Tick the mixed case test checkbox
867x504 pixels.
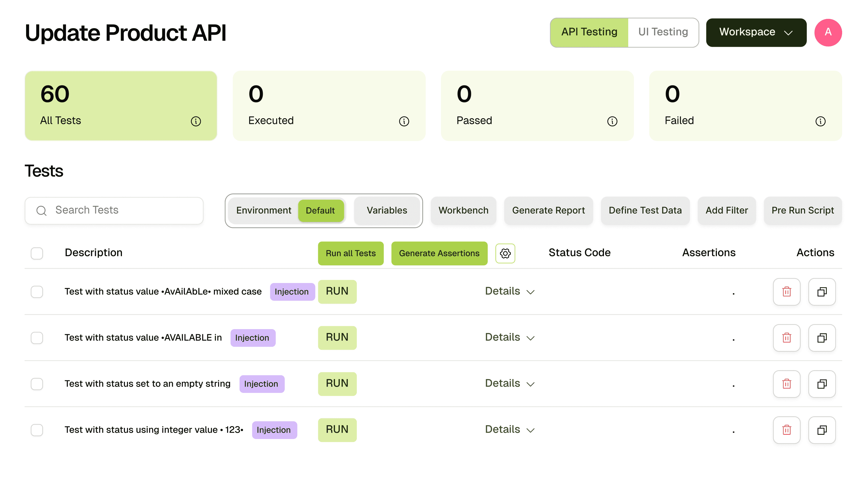37,292
